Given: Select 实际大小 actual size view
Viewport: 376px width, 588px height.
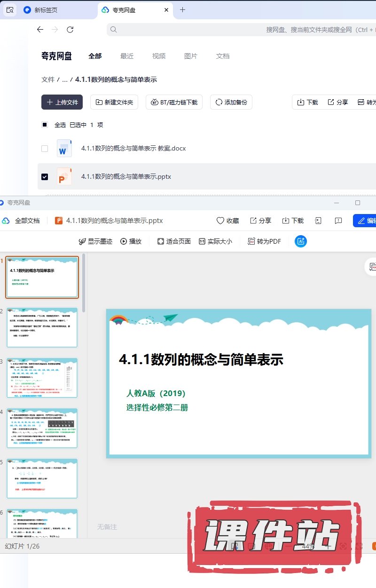Looking at the screenshot, I should pyautogui.click(x=202, y=241).
